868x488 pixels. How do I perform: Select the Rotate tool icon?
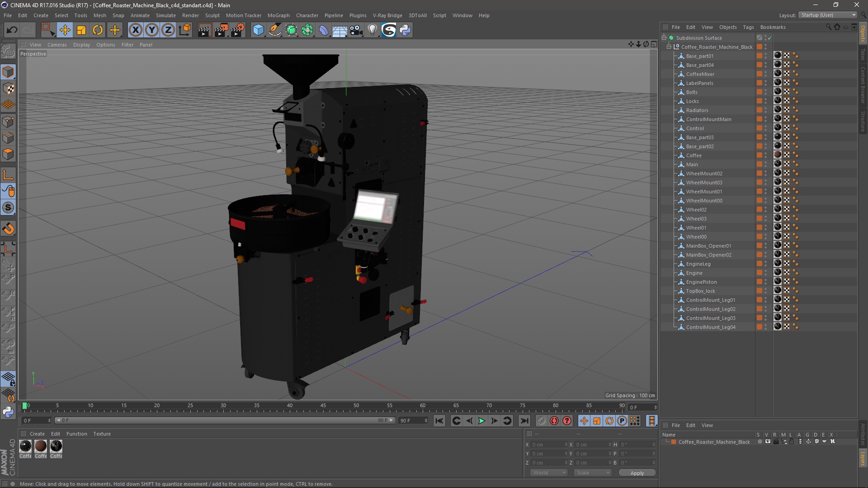[98, 30]
